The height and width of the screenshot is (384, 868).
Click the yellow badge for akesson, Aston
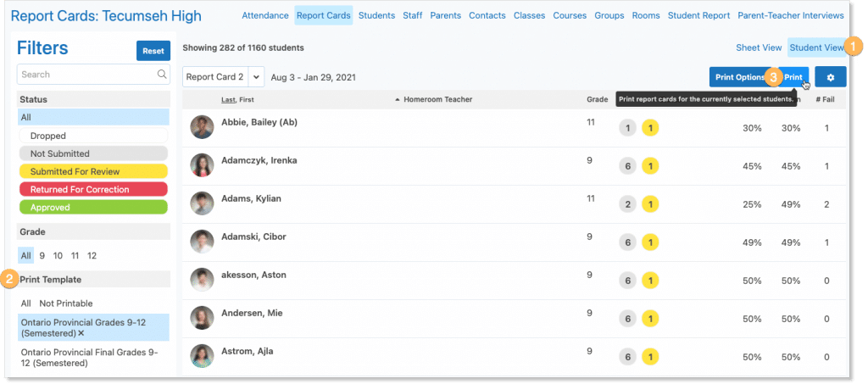pos(650,281)
